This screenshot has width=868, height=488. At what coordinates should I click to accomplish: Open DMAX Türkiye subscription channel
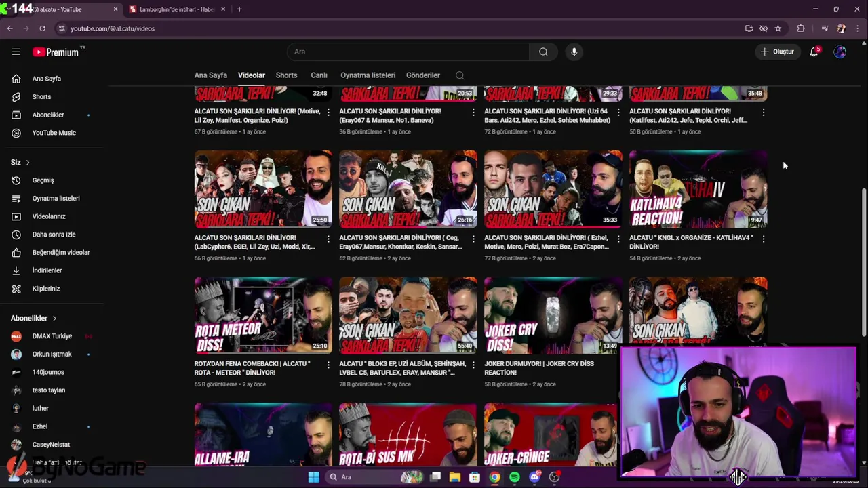pos(52,336)
